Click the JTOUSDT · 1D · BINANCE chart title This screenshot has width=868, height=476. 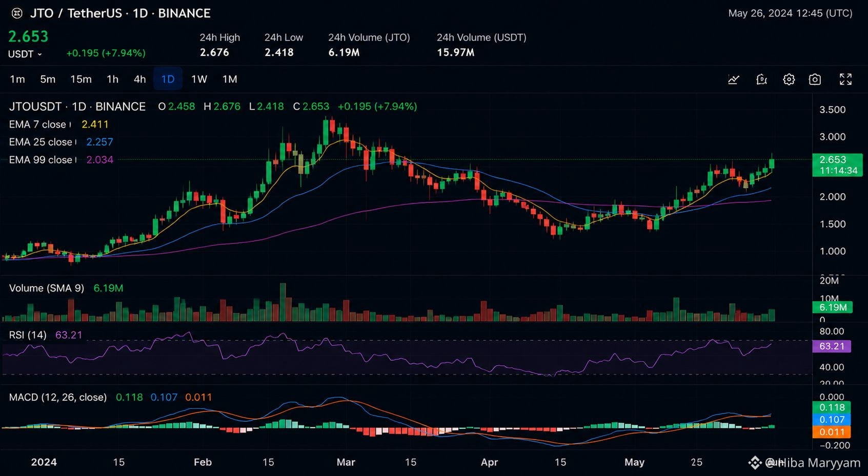pyautogui.click(x=77, y=107)
